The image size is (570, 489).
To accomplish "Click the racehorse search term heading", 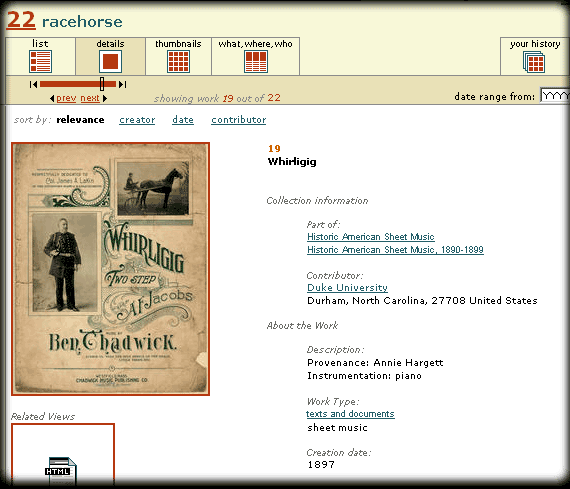I will [x=82, y=22].
